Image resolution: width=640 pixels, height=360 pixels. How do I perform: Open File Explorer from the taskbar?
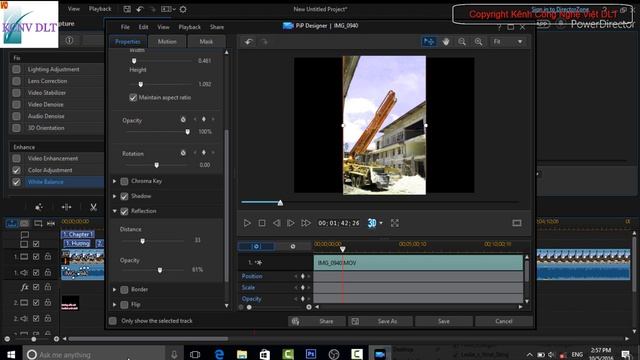[242, 354]
